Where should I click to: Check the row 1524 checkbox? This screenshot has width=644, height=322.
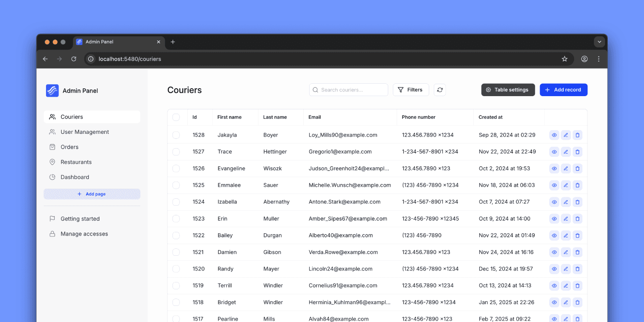tap(176, 202)
